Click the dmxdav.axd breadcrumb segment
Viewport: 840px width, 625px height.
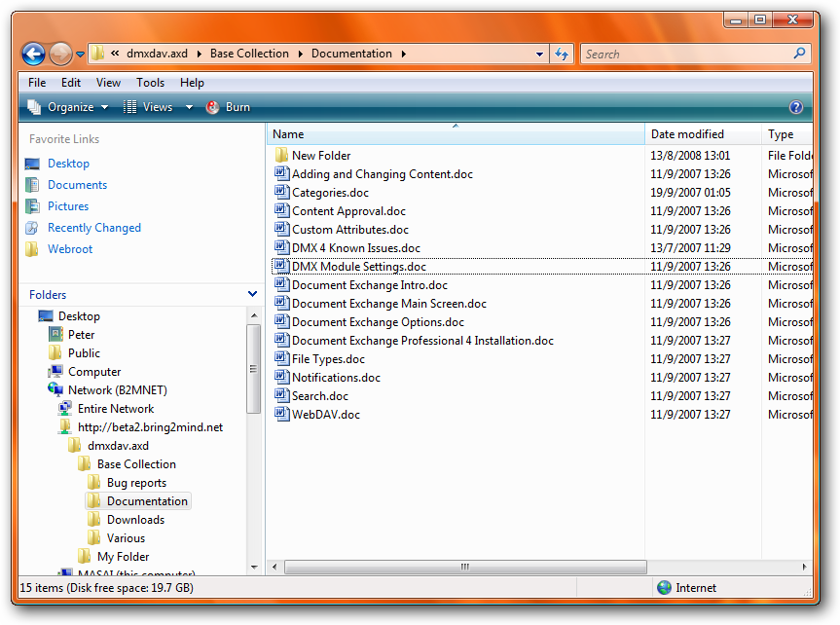157,54
